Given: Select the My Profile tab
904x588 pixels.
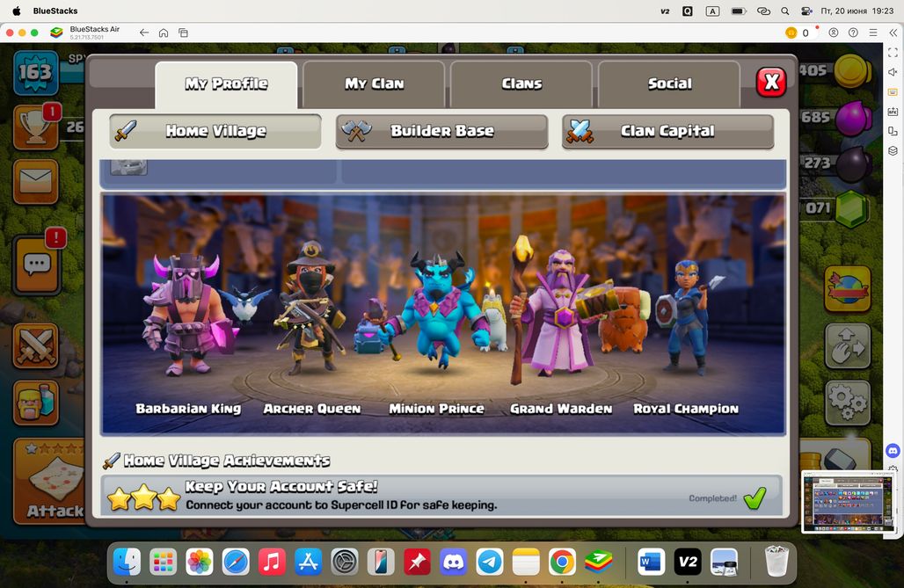Looking at the screenshot, I should 226,84.
